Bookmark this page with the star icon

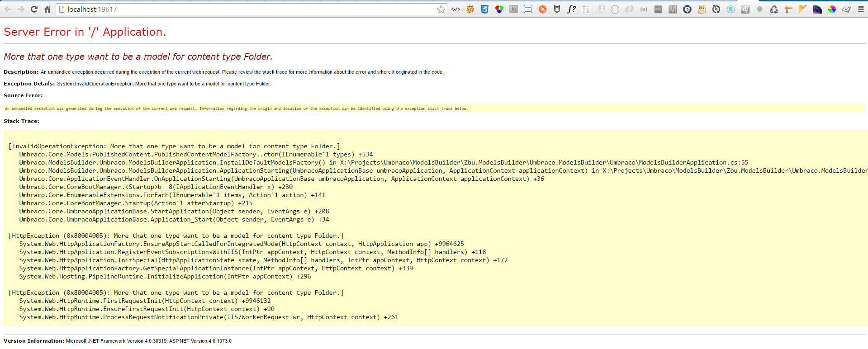point(441,9)
